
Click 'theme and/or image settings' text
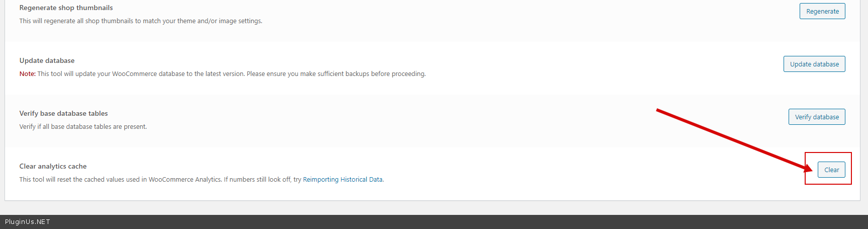(x=220, y=21)
